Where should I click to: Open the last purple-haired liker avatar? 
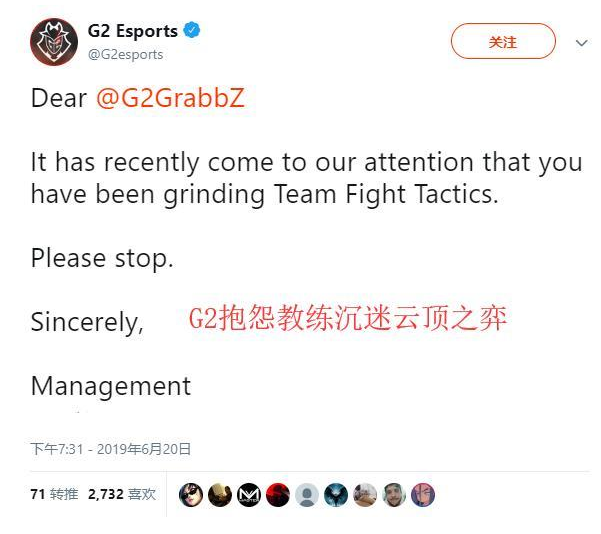coord(423,495)
